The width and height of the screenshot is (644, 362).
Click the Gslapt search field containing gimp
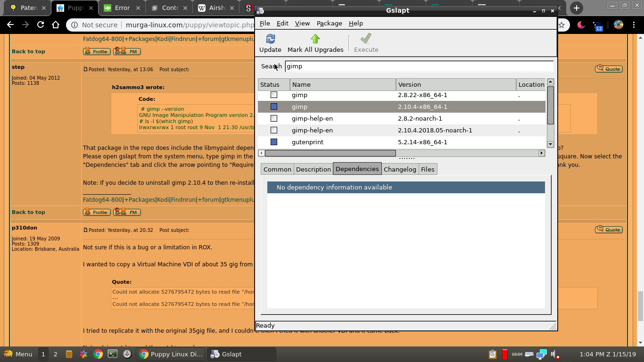click(x=419, y=66)
